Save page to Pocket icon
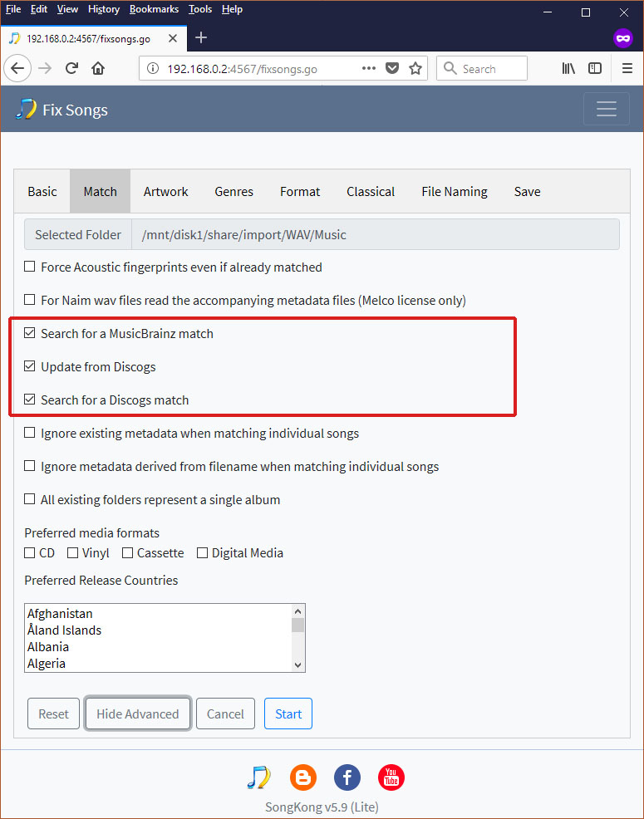644x819 pixels. point(392,68)
